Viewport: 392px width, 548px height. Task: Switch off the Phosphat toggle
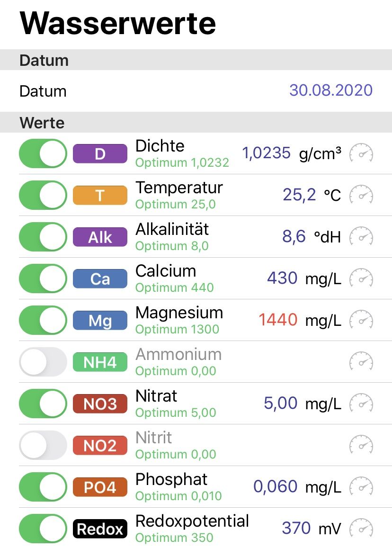point(43,487)
